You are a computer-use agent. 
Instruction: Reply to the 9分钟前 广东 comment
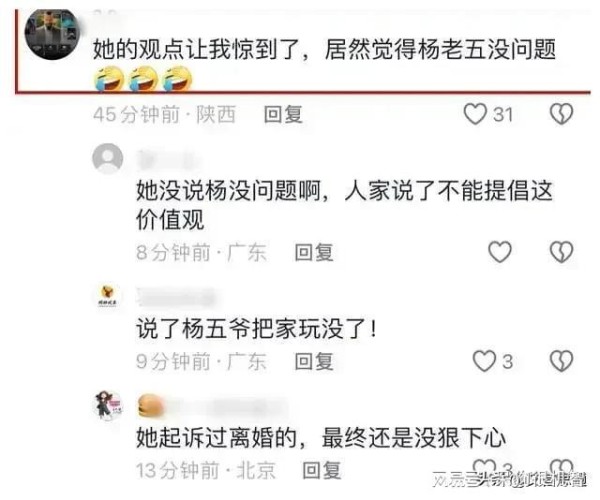pos(314,362)
